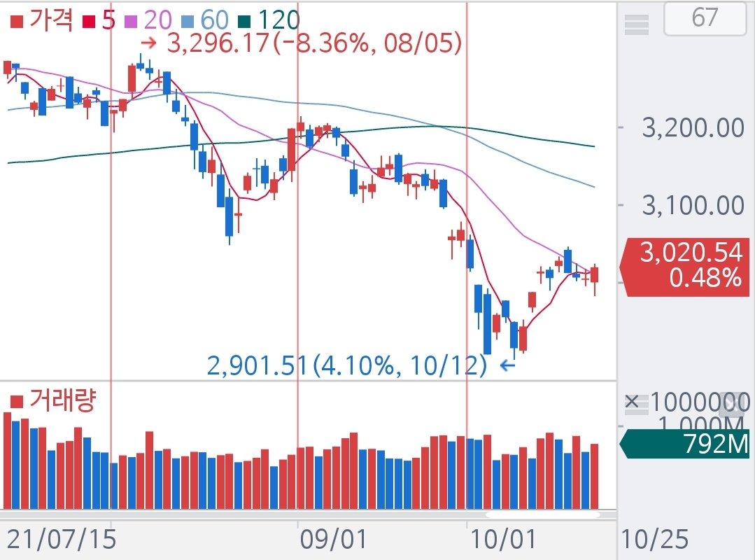Image resolution: width=755 pixels, height=560 pixels.
Task: Click the blue arrow beside 2,901.51 low
Action: click(507, 365)
